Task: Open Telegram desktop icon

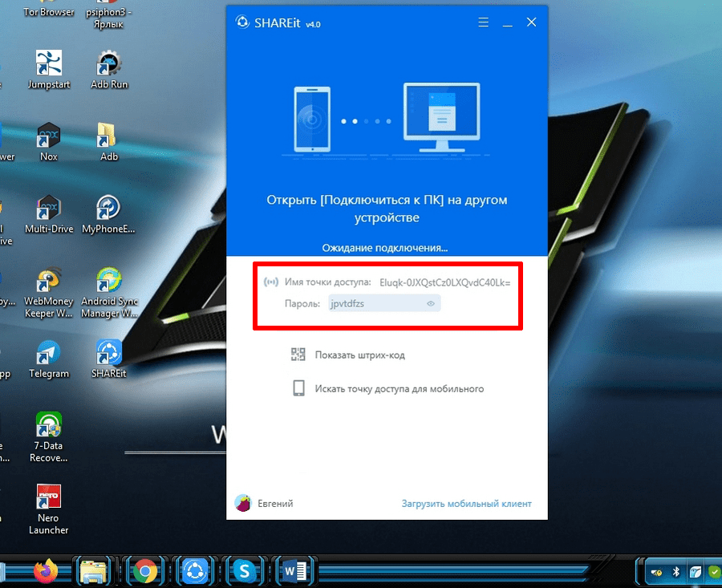Action: click(x=48, y=359)
